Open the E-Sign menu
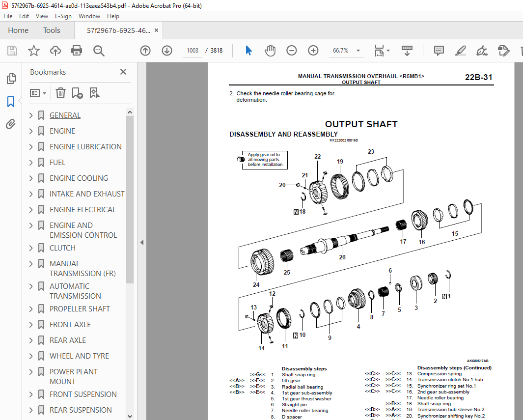 [x=63, y=16]
